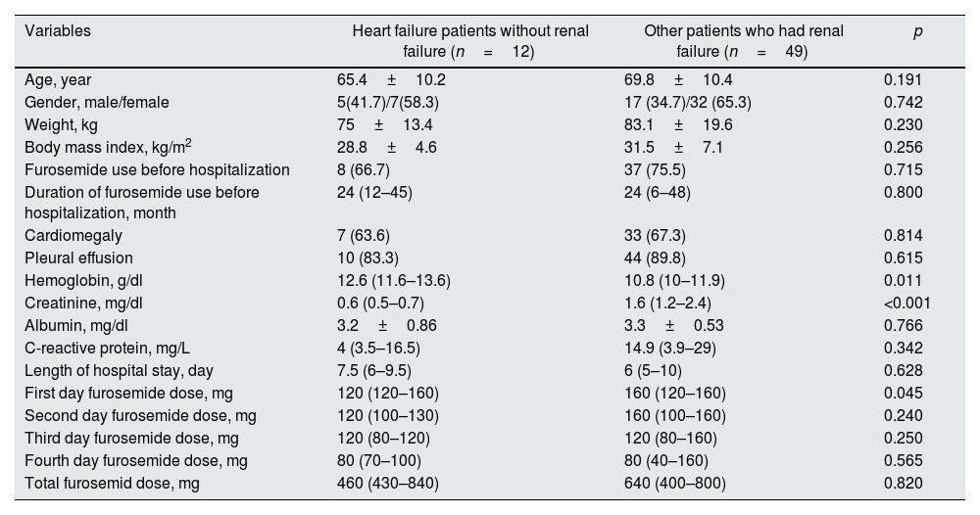980x515 pixels.
Task: Click the "Heart failure patients without renal failure" header
Action: [470, 41]
